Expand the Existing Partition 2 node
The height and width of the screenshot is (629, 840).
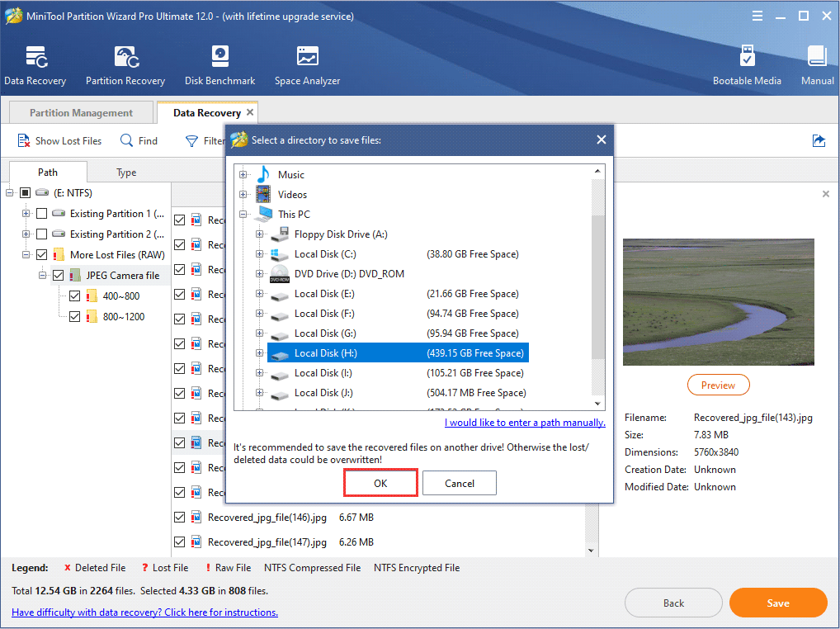pyautogui.click(x=26, y=234)
